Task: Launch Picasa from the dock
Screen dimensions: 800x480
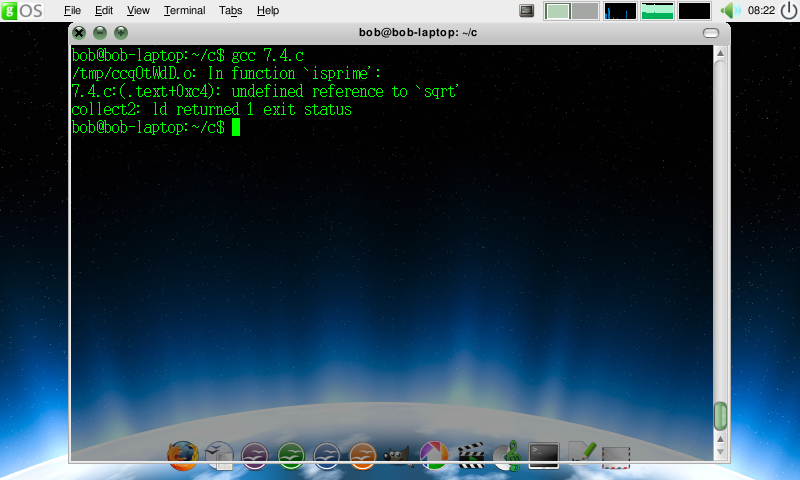Action: pyautogui.click(x=434, y=456)
